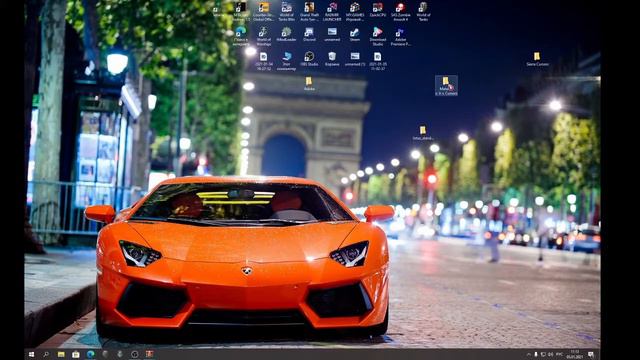Open the taskbar clock and date
This screenshot has width=640, height=360.
coord(575,354)
